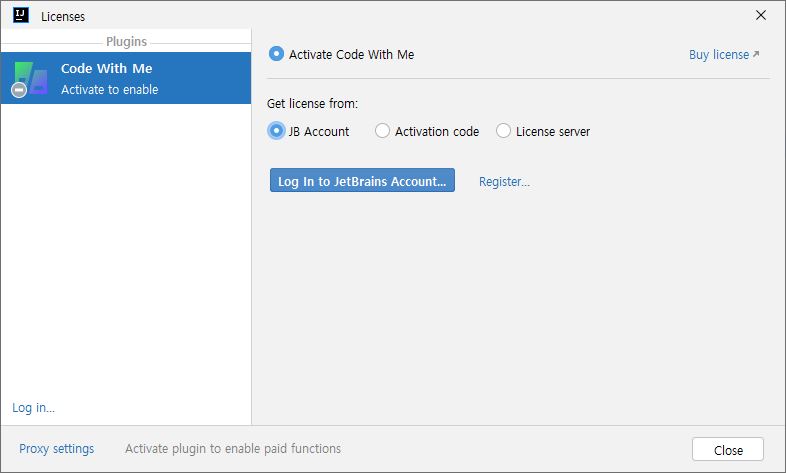Click the arrow icon beside Buy license
This screenshot has width=786, height=473.
(756, 54)
